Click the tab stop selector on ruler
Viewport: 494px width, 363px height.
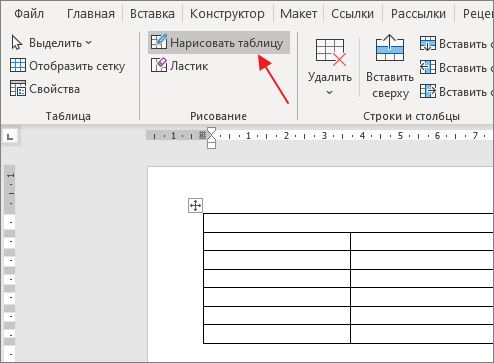[x=10, y=136]
